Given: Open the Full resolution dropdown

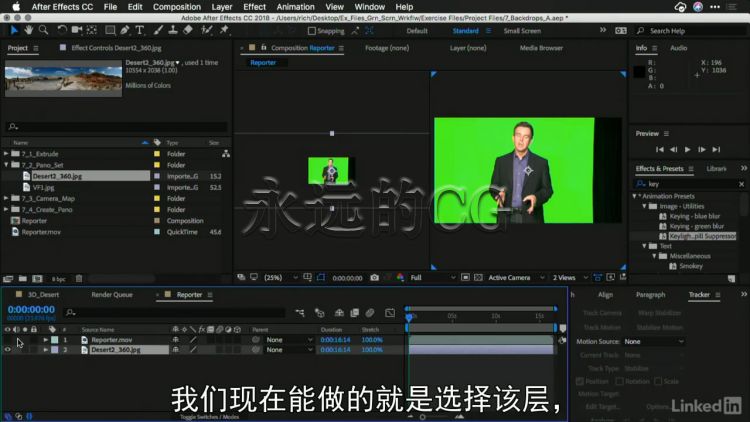Looking at the screenshot, I should pos(432,278).
